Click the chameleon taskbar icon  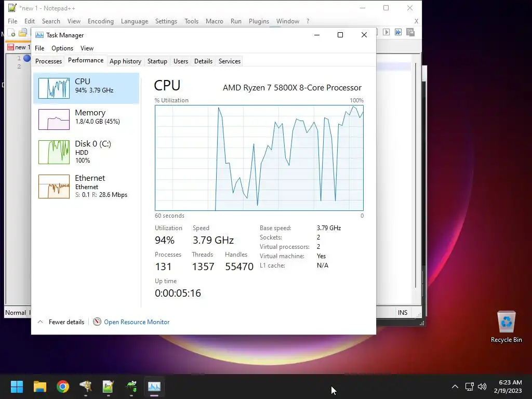point(131,387)
